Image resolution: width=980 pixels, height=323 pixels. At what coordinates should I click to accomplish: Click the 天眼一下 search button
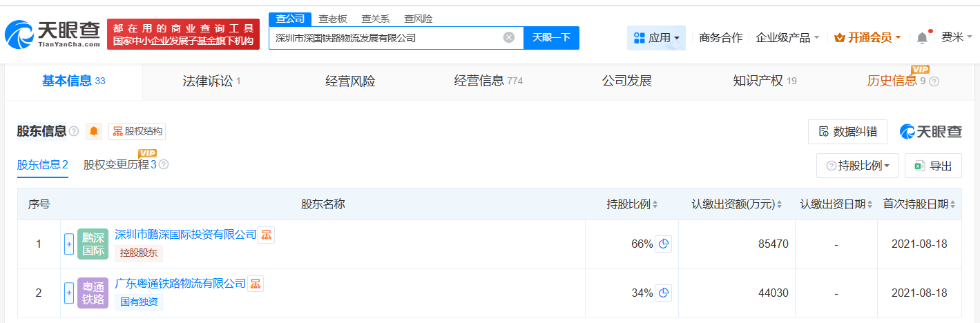pyautogui.click(x=551, y=38)
